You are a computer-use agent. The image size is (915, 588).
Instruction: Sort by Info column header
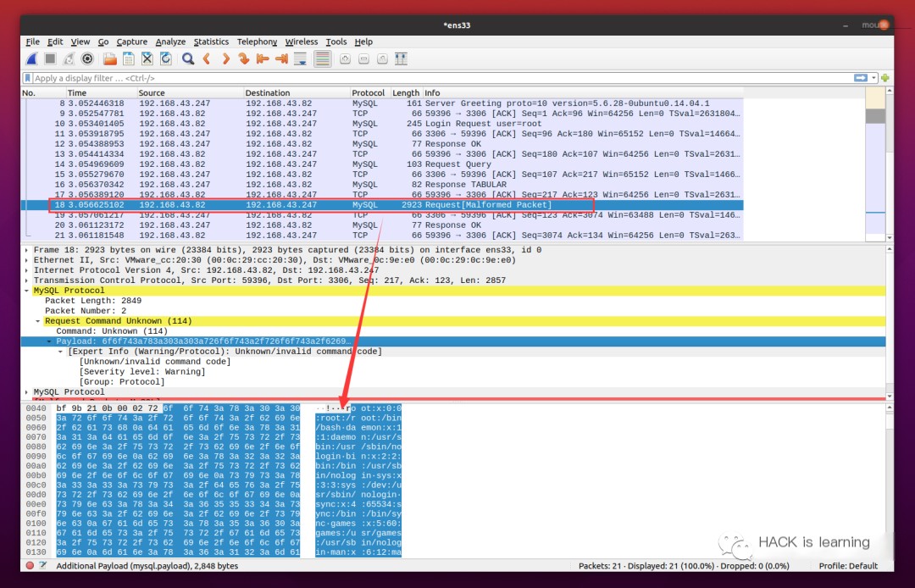click(583, 92)
